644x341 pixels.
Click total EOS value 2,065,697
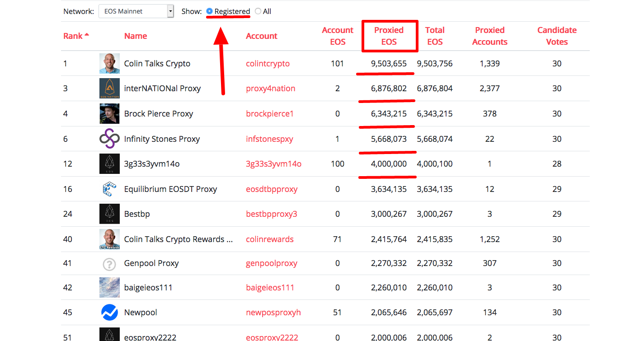435,313
